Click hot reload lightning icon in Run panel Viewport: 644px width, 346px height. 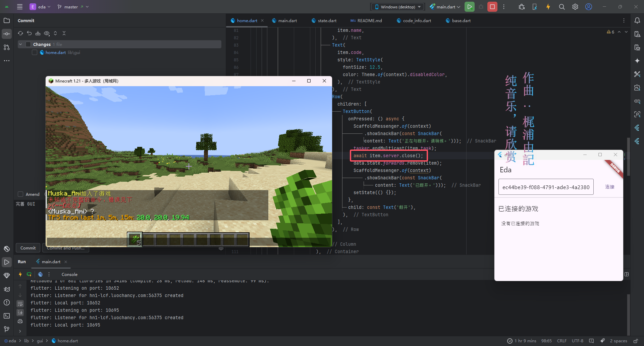(x=20, y=274)
